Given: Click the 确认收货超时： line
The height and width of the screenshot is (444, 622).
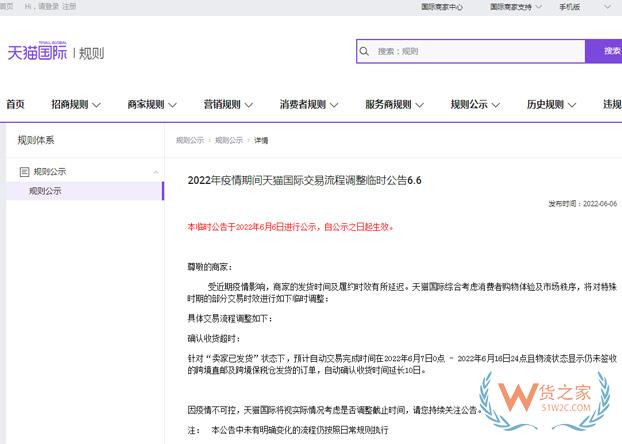Looking at the screenshot, I should pyautogui.click(x=214, y=338).
